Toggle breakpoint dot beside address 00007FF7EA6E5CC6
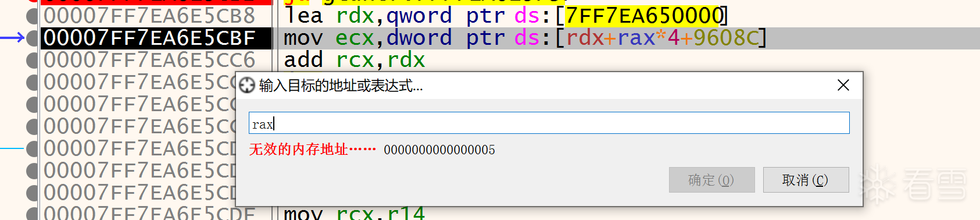The image size is (980, 220). coord(33,60)
